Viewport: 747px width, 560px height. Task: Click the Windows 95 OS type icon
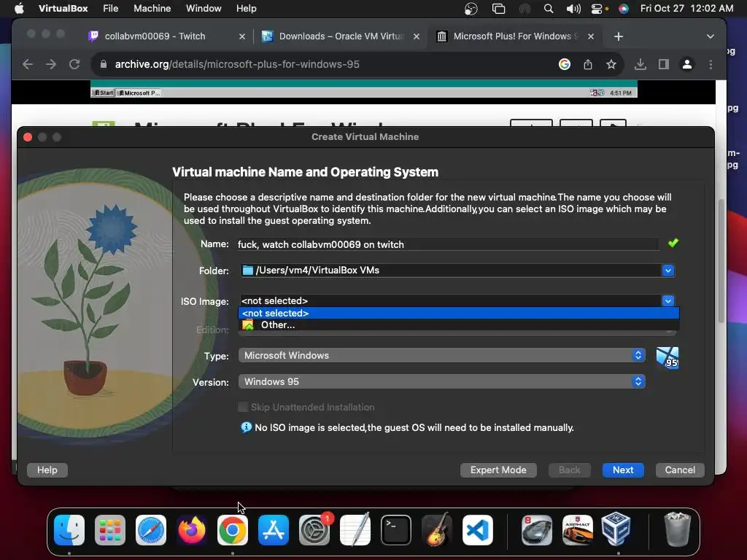pyautogui.click(x=667, y=357)
